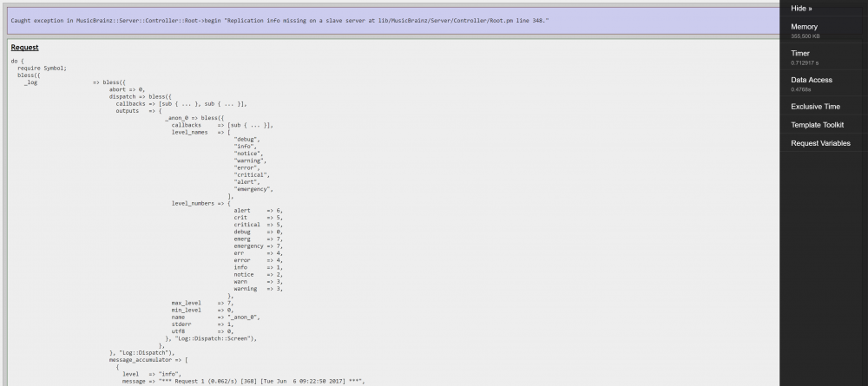This screenshot has height=386, width=868.
Task: Click the 'max_level => 7' line
Action: (x=202, y=303)
